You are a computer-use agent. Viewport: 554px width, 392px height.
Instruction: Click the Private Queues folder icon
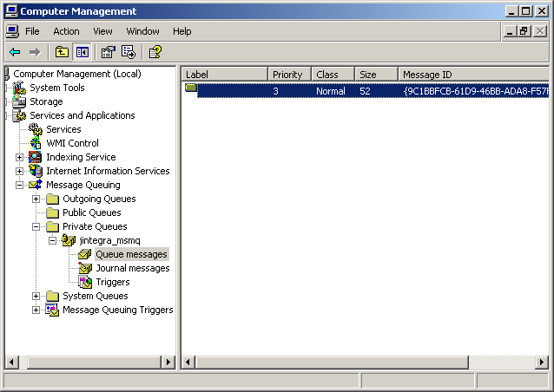pos(52,226)
